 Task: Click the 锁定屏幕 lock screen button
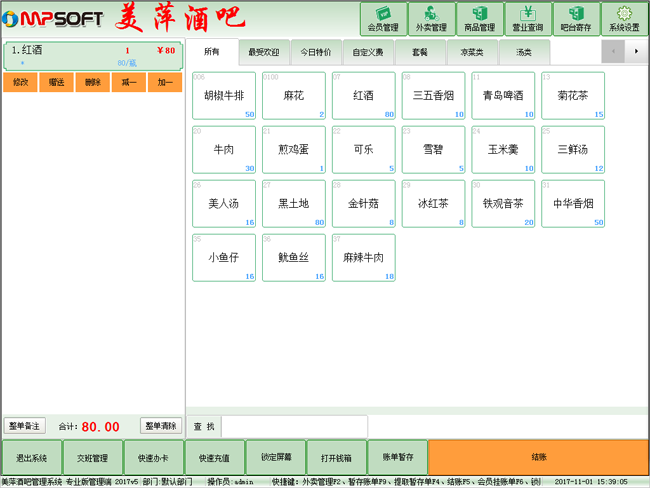click(x=276, y=457)
